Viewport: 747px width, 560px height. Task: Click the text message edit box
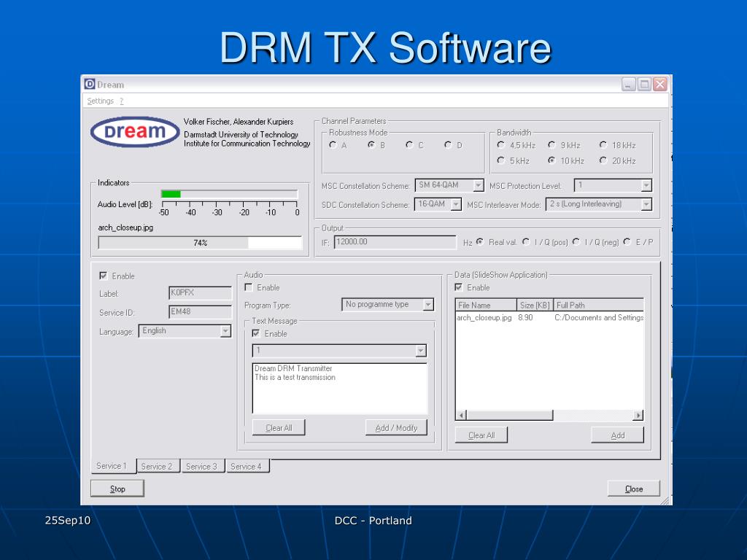click(340, 389)
